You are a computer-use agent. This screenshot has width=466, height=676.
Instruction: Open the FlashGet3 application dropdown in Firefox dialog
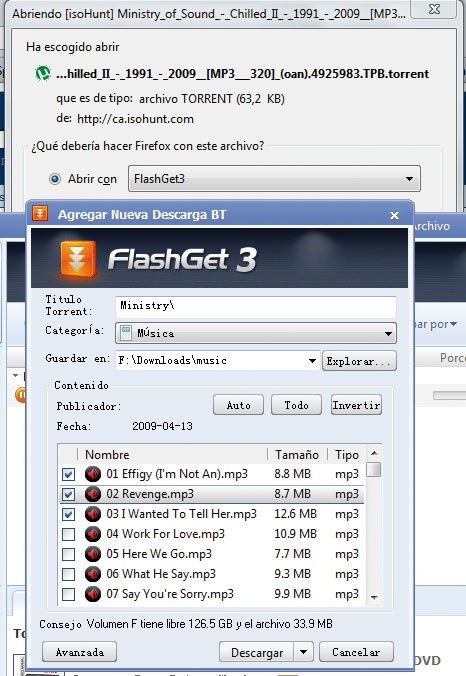coord(274,178)
